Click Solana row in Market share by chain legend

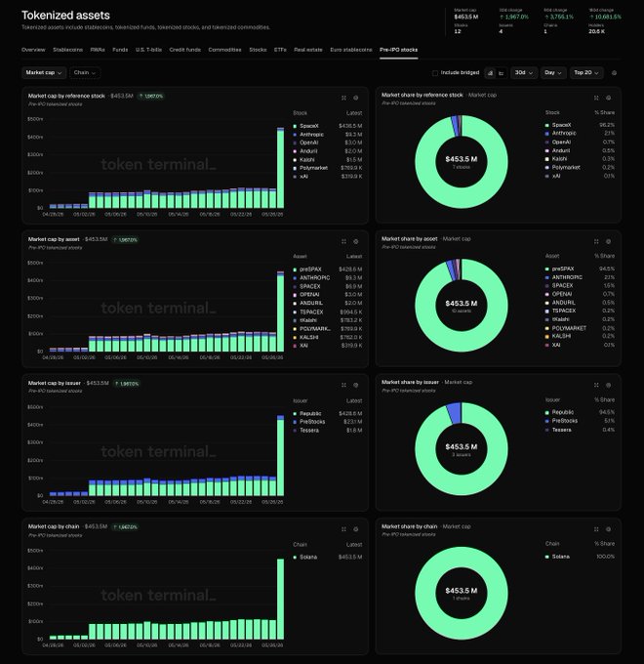pos(580,557)
